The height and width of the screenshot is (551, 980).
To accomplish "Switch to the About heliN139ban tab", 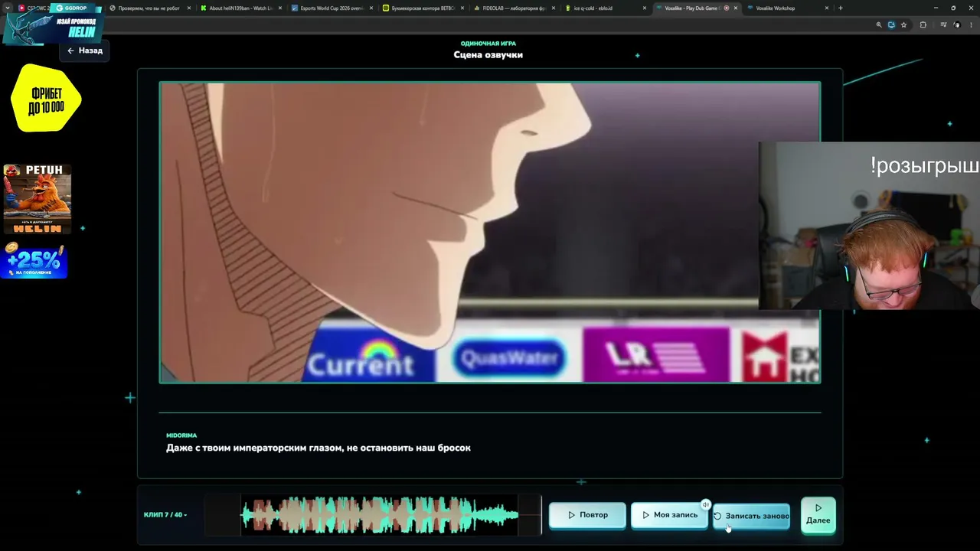I will pos(240,8).
